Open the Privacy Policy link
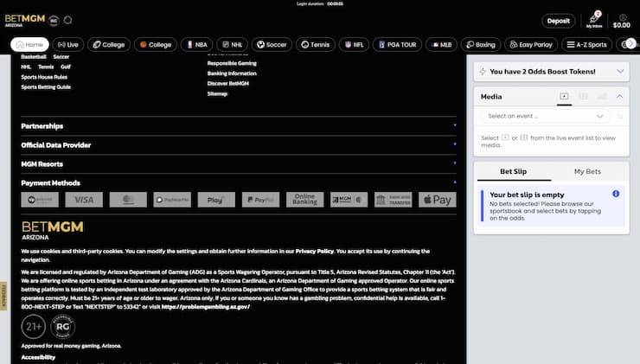 click(314, 252)
